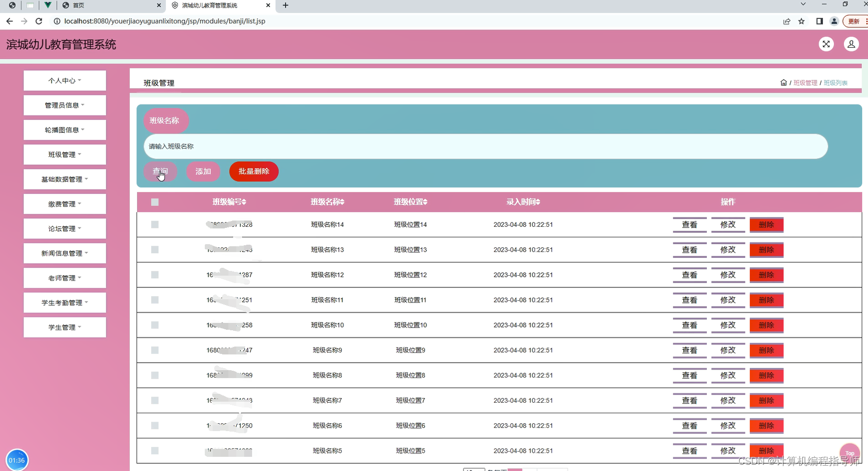Check the row checkbox for 班级名称12
Image resolution: width=868 pixels, height=471 pixels.
coord(155,275)
